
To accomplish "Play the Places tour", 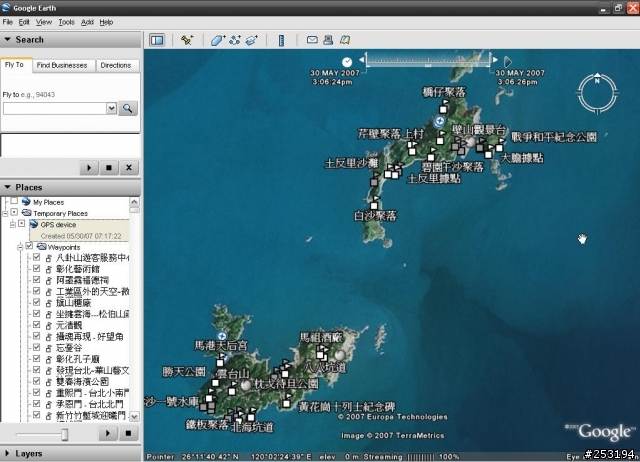I will point(108,433).
